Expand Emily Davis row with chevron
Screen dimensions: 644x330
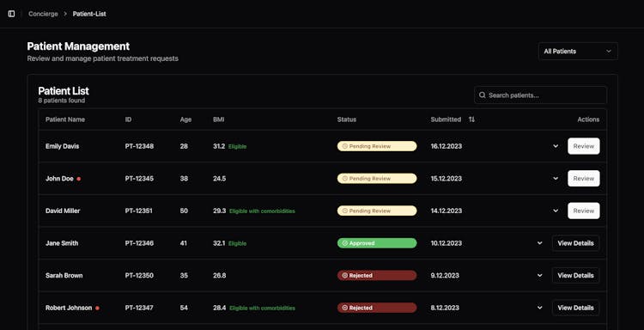556,146
